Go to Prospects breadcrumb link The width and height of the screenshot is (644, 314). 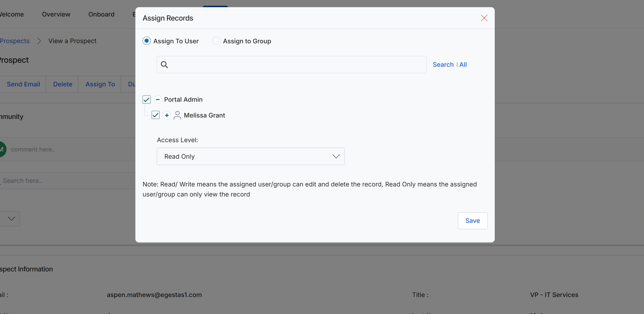[15, 41]
